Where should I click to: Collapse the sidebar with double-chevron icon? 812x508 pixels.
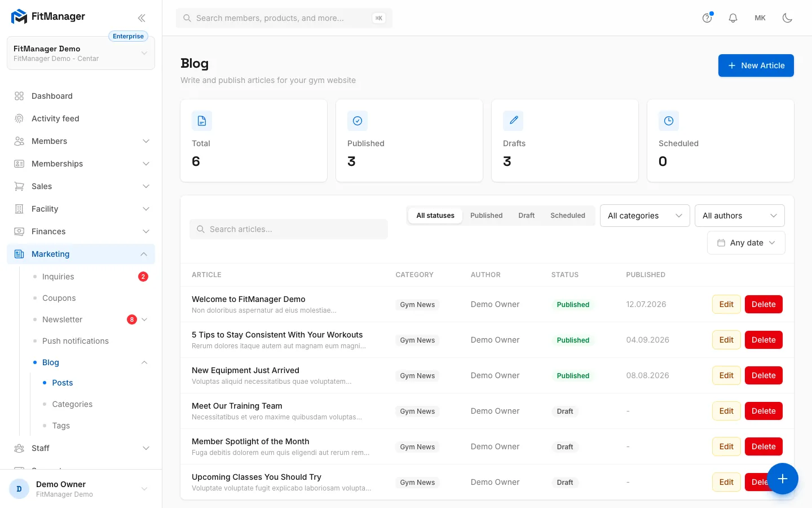pos(142,18)
